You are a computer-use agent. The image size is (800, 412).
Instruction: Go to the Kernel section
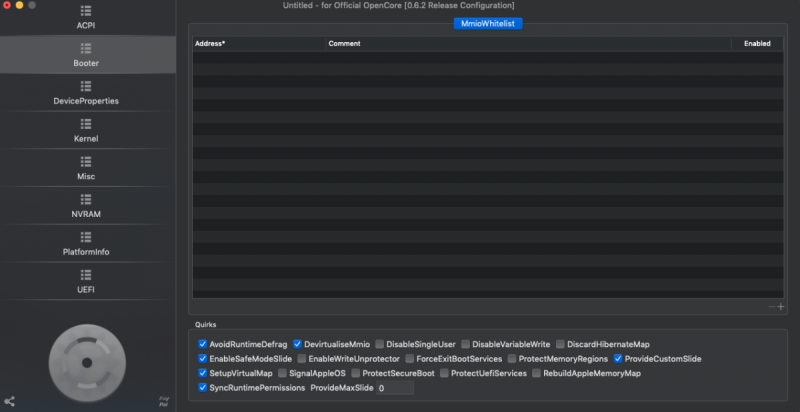coord(86,131)
